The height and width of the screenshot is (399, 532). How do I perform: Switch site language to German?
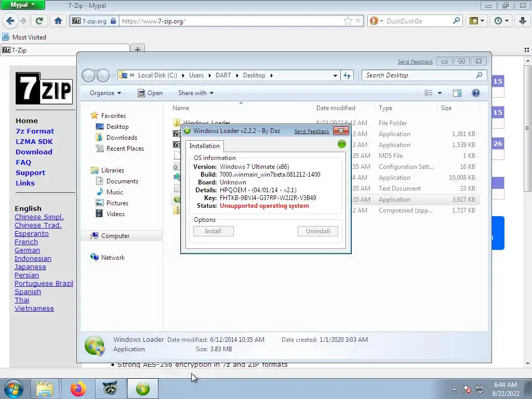pos(27,250)
